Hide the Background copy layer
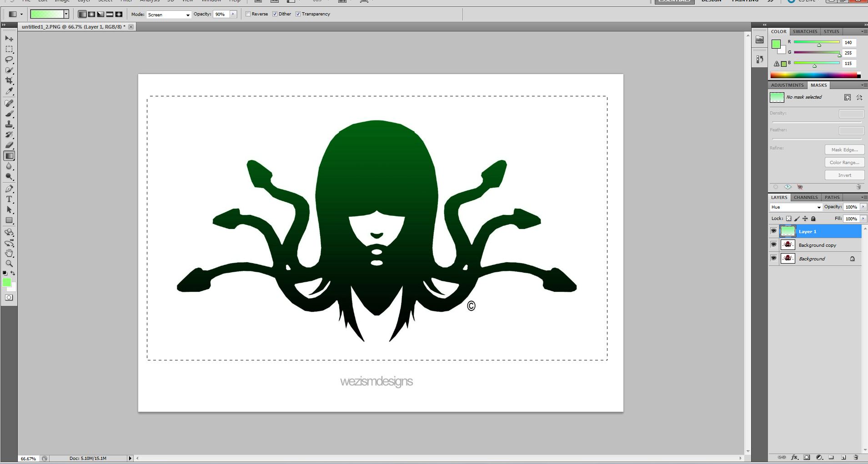Image resolution: width=868 pixels, height=464 pixels. pyautogui.click(x=773, y=245)
